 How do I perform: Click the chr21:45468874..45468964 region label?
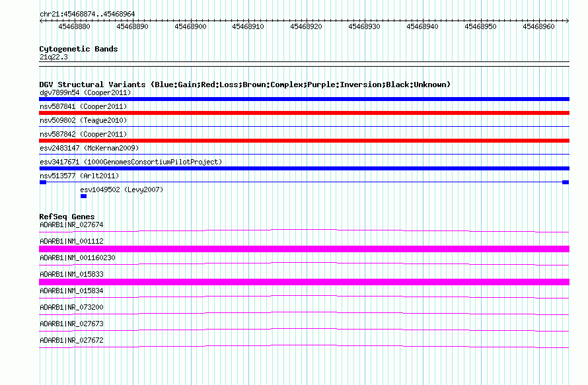click(x=87, y=14)
